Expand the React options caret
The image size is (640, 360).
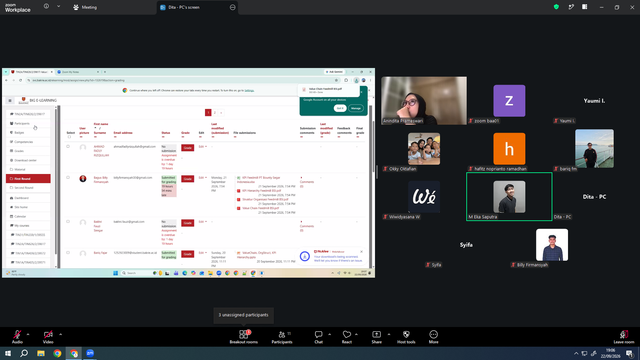click(x=356, y=334)
